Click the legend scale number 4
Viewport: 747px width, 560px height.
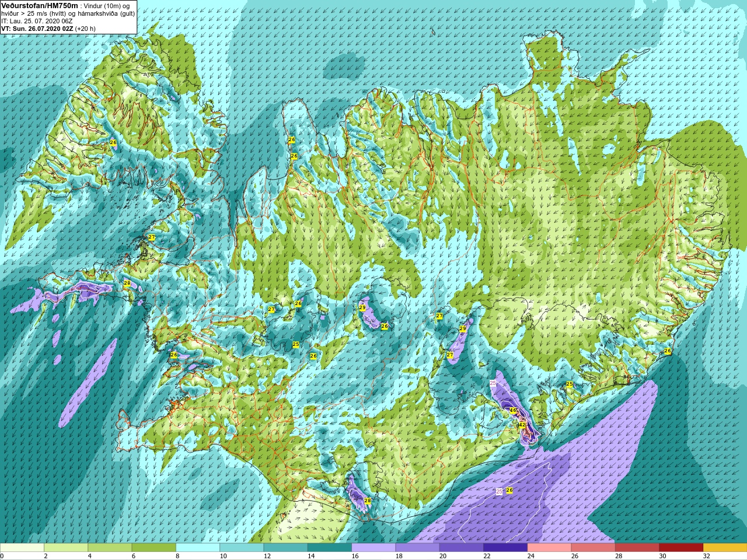click(90, 556)
